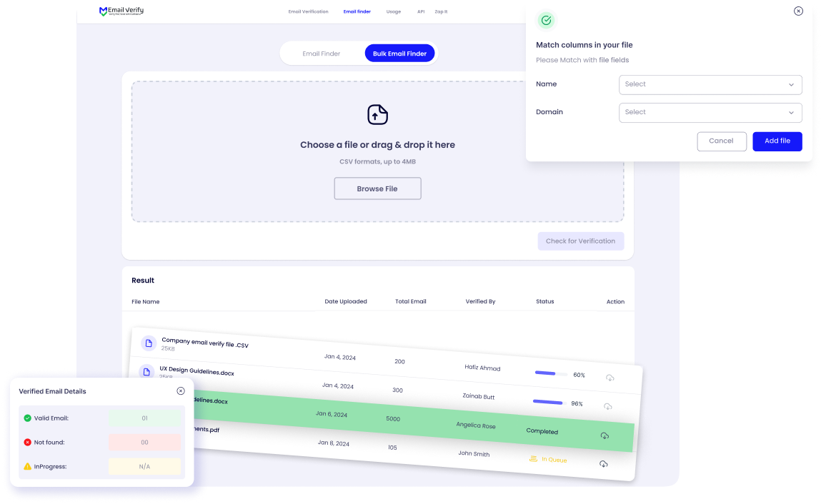Viewport: 821px width, 504px height.
Task: Select the Bulk Email Finder tab
Action: tap(399, 54)
